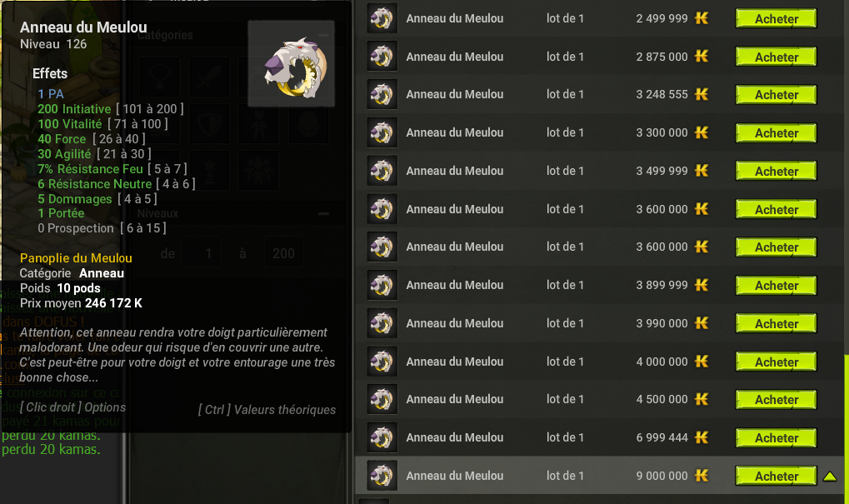Click Acheter on the 4 500 000 listing
This screenshot has width=849, height=504.
point(776,400)
